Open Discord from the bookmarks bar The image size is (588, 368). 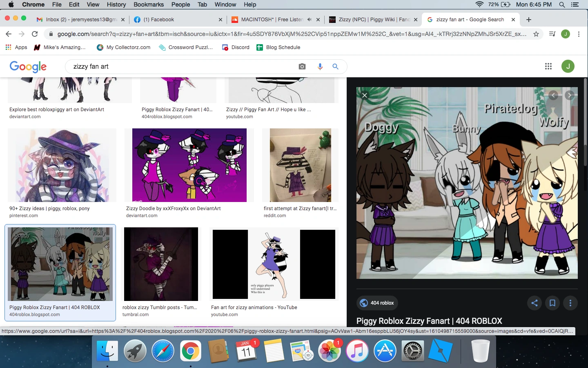[235, 47]
